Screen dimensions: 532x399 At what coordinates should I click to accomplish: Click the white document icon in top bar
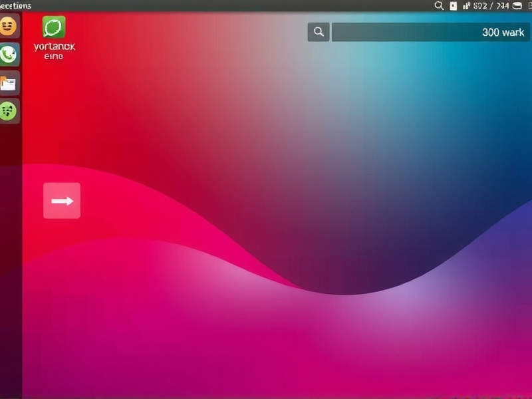pyautogui.click(x=454, y=5)
